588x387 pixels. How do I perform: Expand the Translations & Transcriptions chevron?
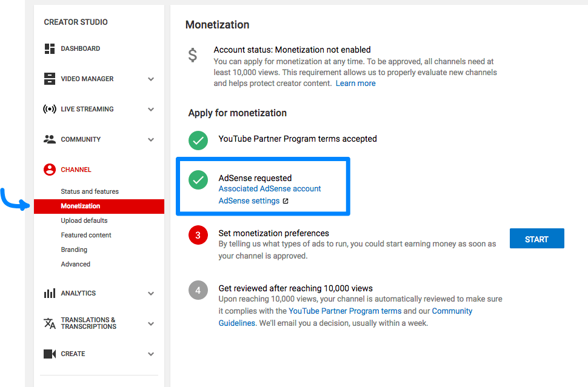pyautogui.click(x=151, y=323)
